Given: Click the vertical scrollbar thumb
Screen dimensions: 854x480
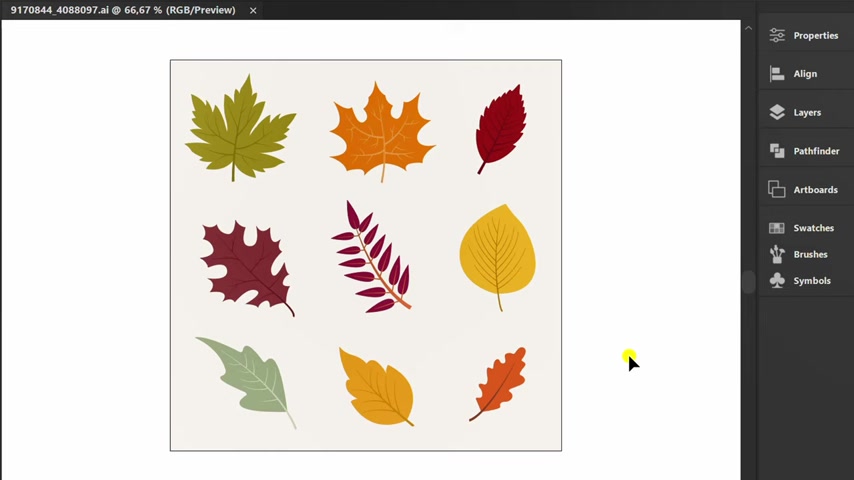Looking at the screenshot, I should point(748,282).
